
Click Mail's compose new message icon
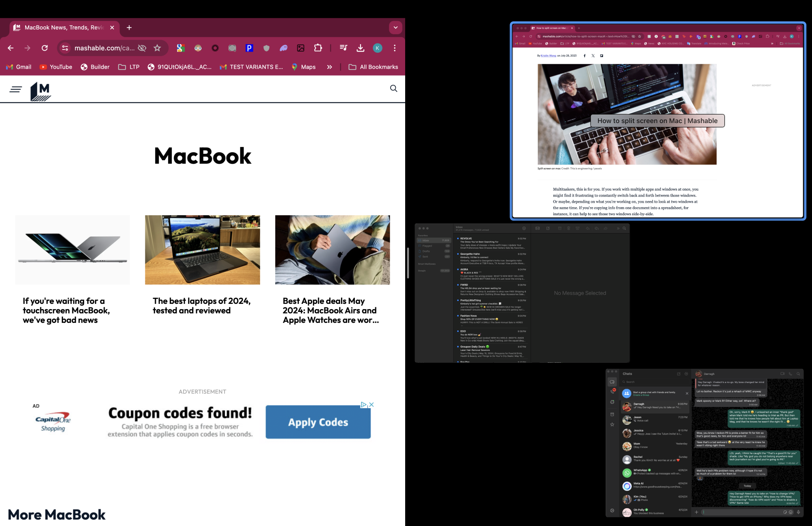548,228
